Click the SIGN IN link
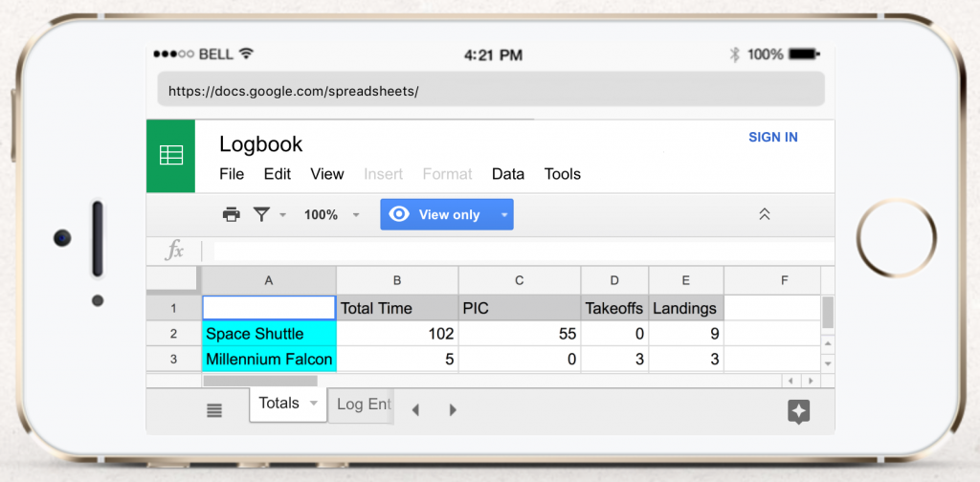 click(773, 138)
